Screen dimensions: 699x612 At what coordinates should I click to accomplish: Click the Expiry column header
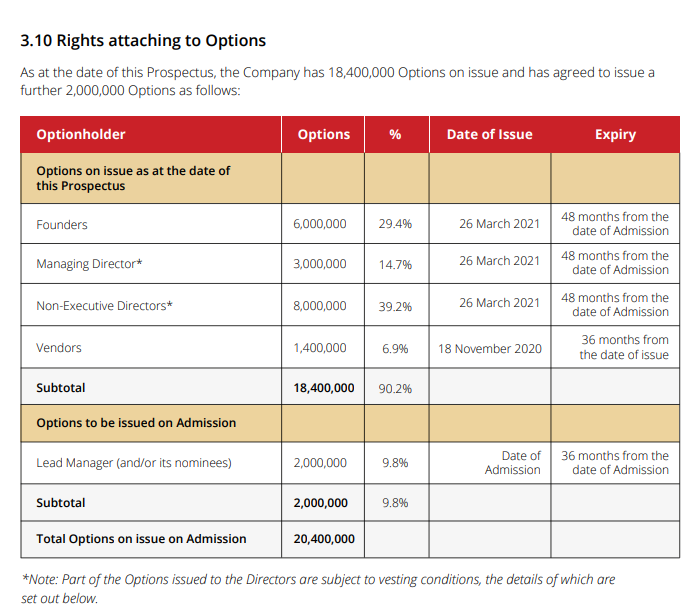[615, 134]
